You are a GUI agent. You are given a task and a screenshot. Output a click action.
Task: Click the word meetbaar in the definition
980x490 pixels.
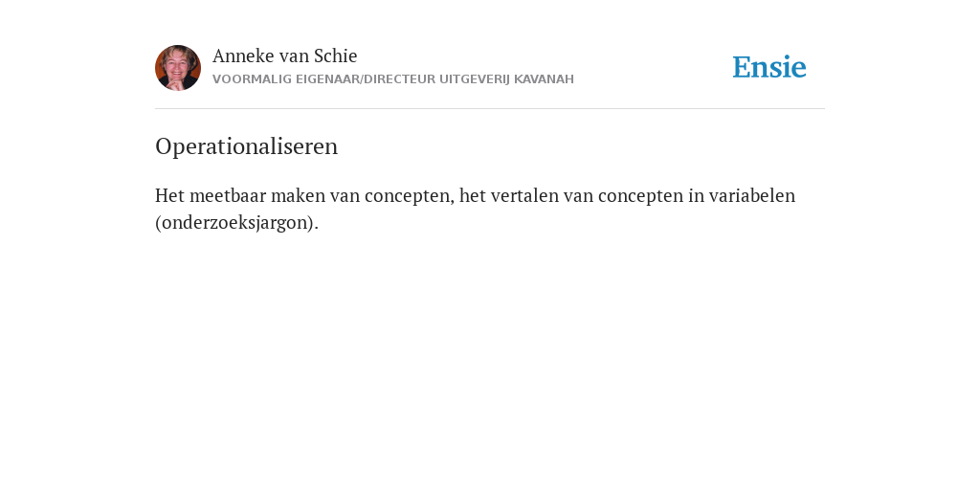point(228,195)
